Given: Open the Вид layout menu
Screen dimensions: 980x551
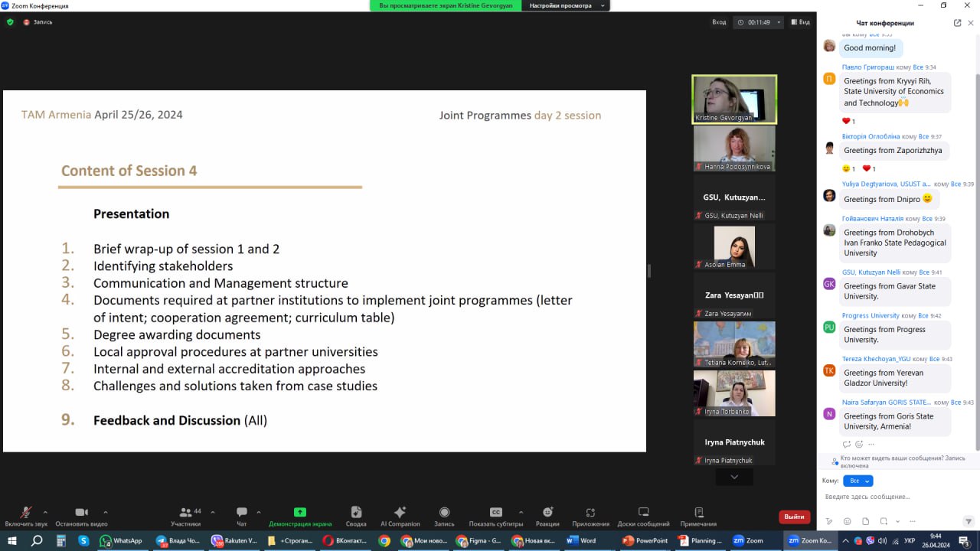Looking at the screenshot, I should tap(799, 22).
